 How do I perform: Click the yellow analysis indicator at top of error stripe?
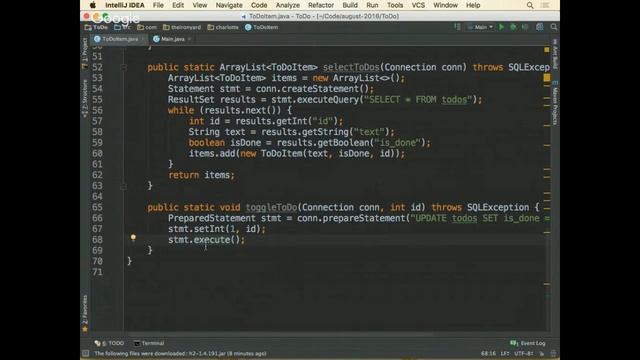coord(547,50)
